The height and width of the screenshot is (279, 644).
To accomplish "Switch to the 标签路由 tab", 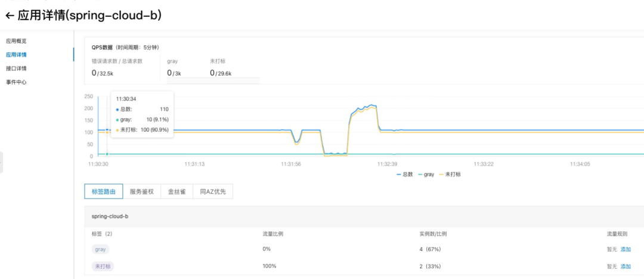I will coord(104,191).
